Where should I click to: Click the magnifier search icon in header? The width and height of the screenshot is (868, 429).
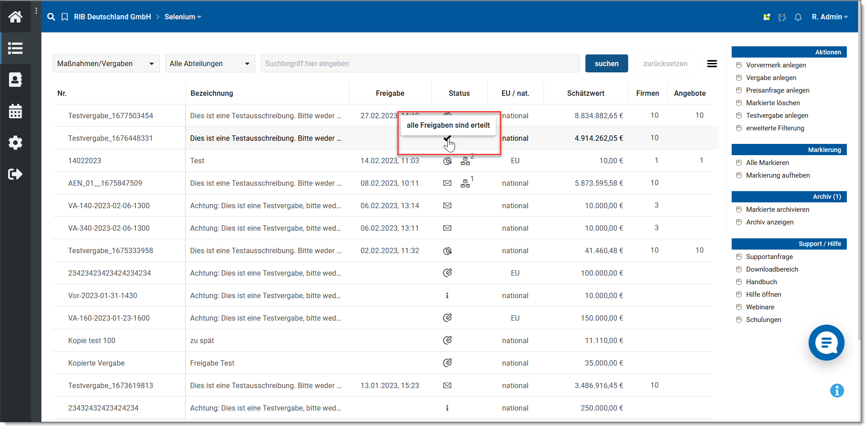tap(51, 17)
